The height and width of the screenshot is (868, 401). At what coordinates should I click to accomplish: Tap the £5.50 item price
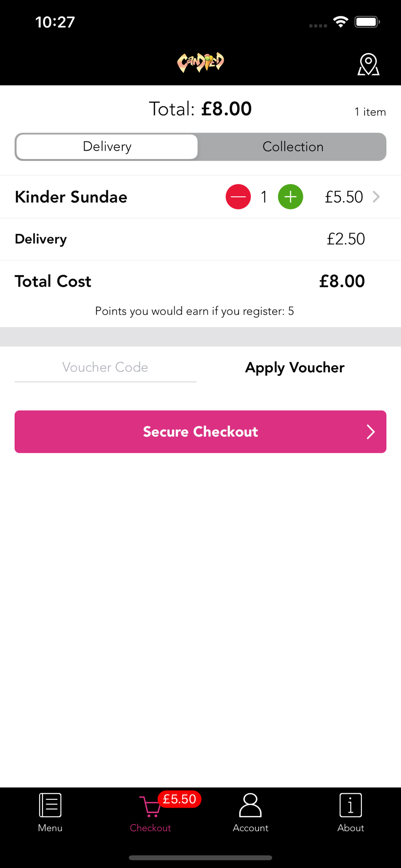pos(344,197)
